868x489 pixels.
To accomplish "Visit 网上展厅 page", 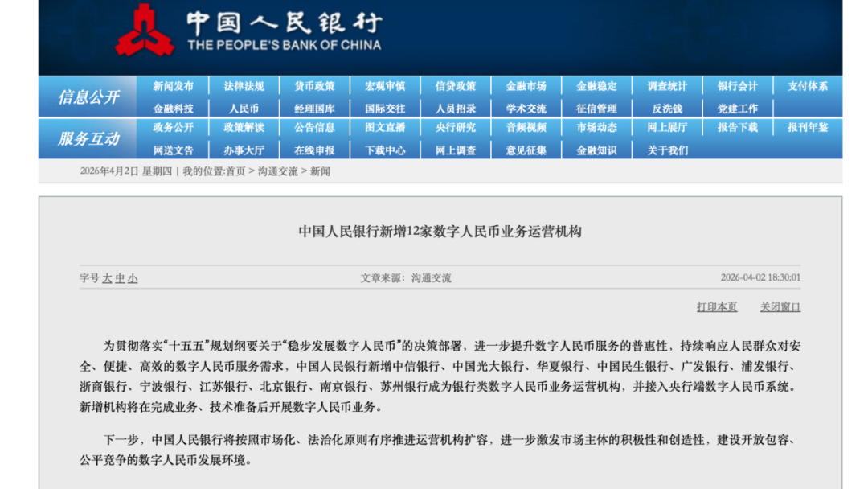I will tap(667, 127).
